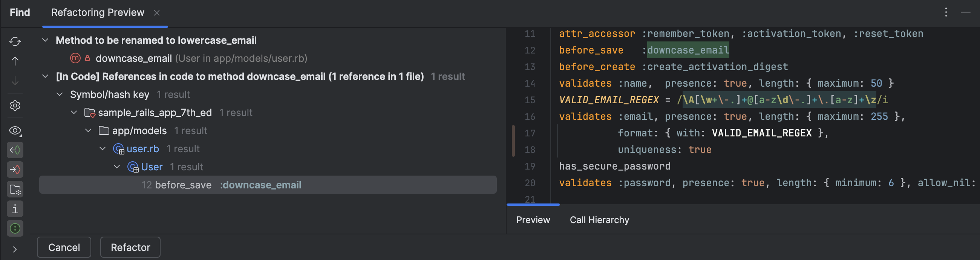
Task: Collapse the User tree node
Action: [117, 167]
